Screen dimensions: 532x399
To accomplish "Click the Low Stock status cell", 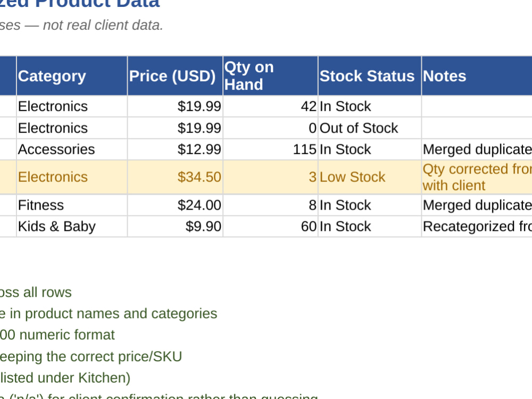I will click(x=370, y=177).
